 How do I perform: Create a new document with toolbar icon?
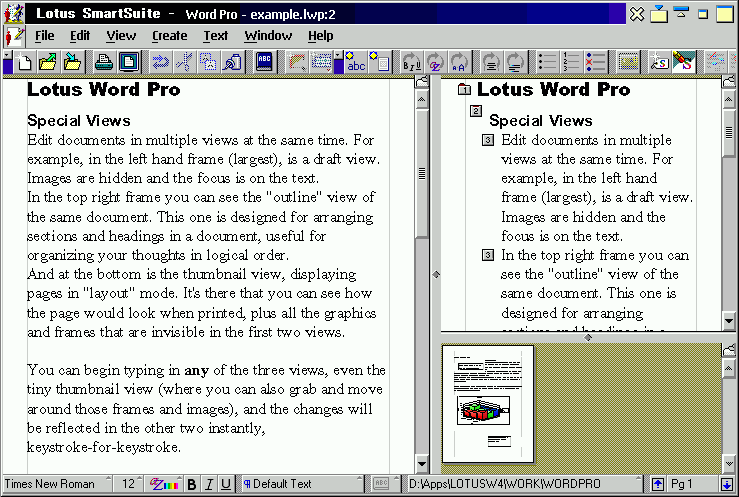coord(25,62)
